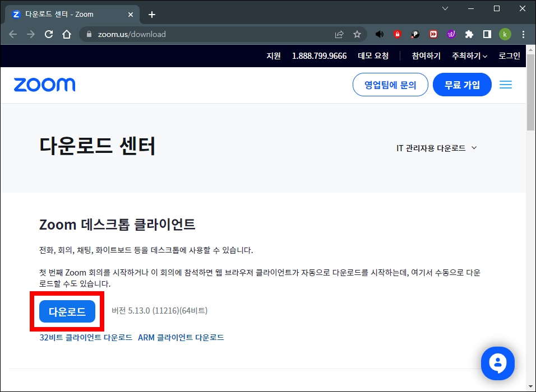This screenshot has height=392, width=536.
Task: Reload the page with the refresh icon
Action: click(49, 34)
